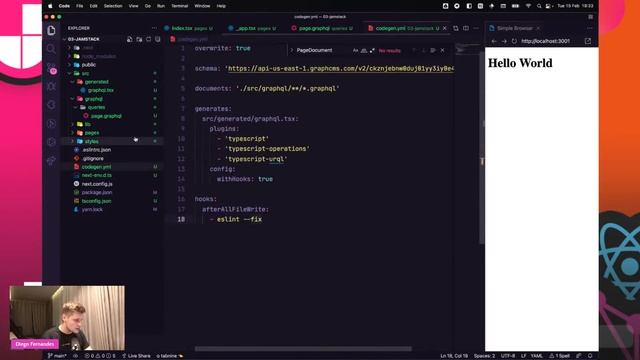
Task: Collapse the 03-JAMSTACK root folder
Action: tap(64, 39)
